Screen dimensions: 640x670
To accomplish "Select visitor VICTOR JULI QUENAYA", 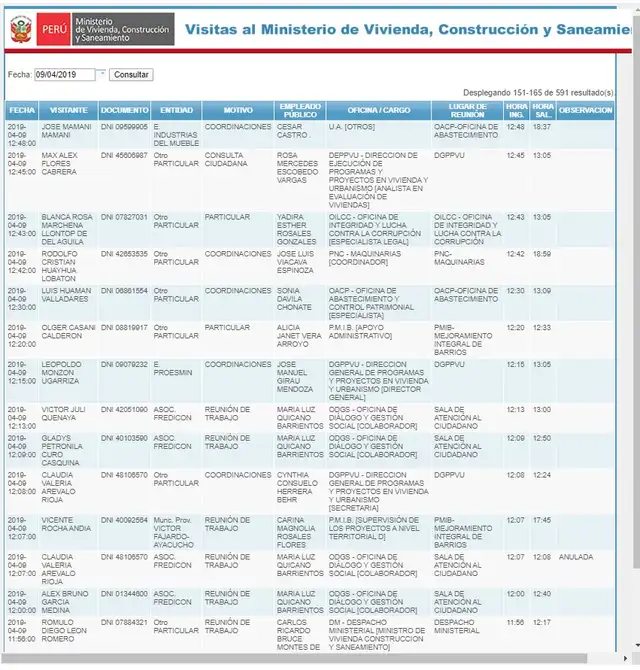I will click(x=63, y=414).
